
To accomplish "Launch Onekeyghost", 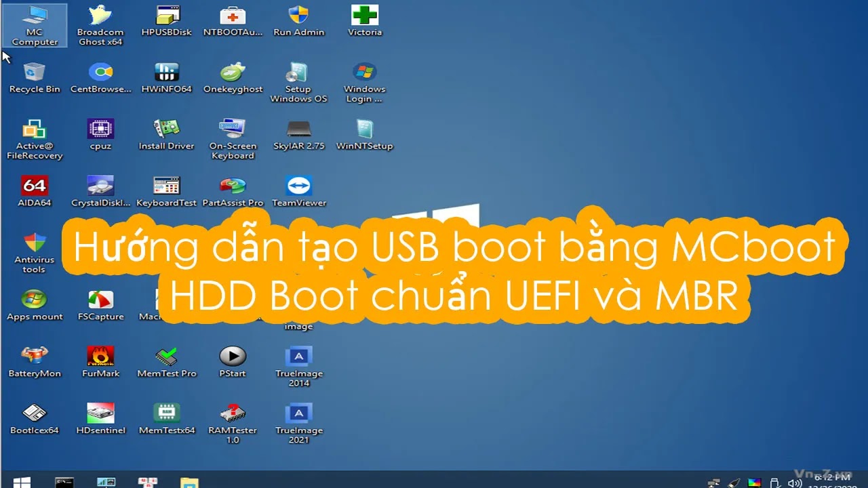I will (233, 77).
